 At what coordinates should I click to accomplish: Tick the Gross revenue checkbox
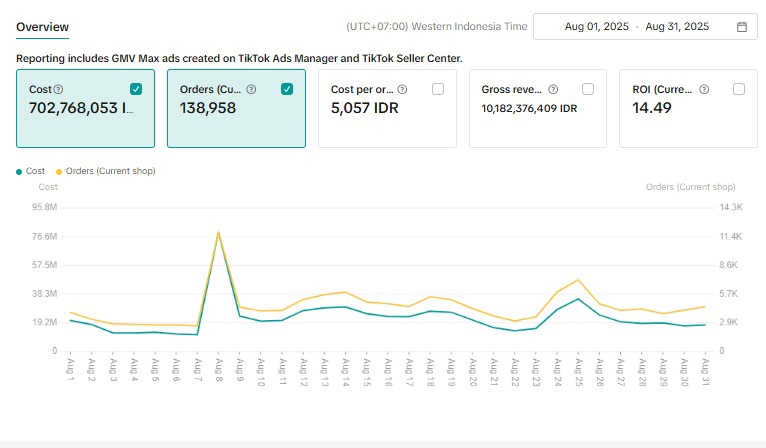(588, 89)
